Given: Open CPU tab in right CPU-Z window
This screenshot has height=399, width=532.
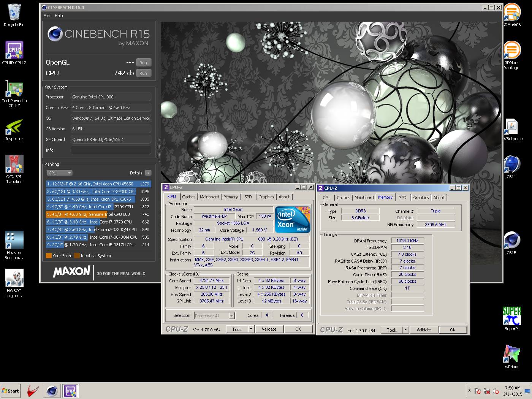Looking at the screenshot, I should point(327,198).
